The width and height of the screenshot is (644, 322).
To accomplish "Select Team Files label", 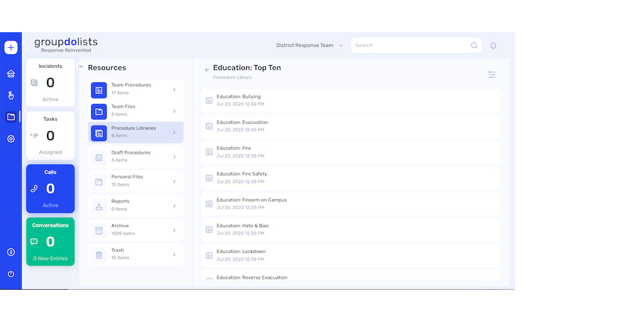I will coord(123,106).
